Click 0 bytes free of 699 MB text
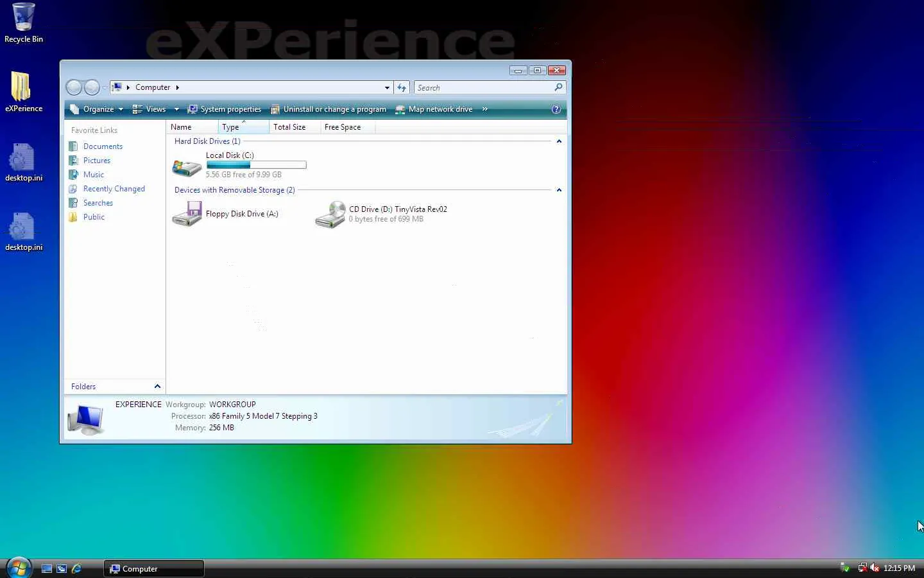 386,219
